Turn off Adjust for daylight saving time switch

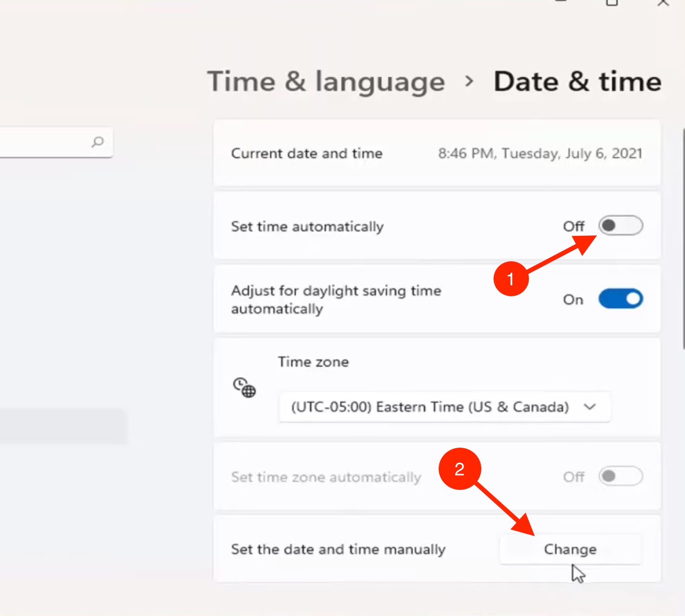(621, 299)
